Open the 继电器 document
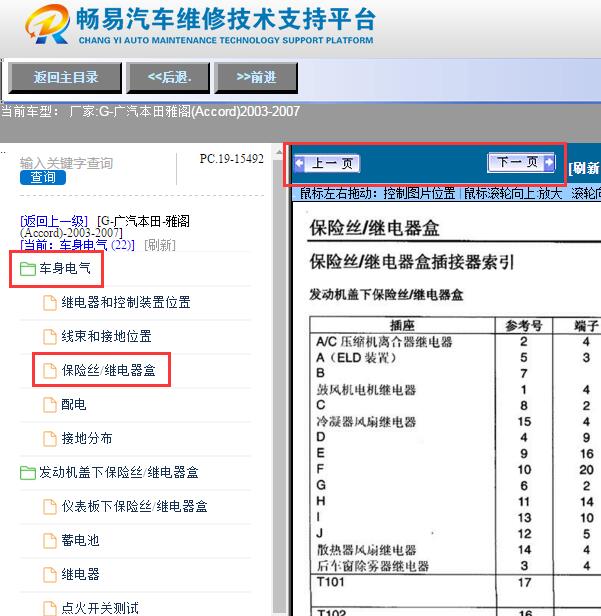The width and height of the screenshot is (601, 616). [80, 574]
